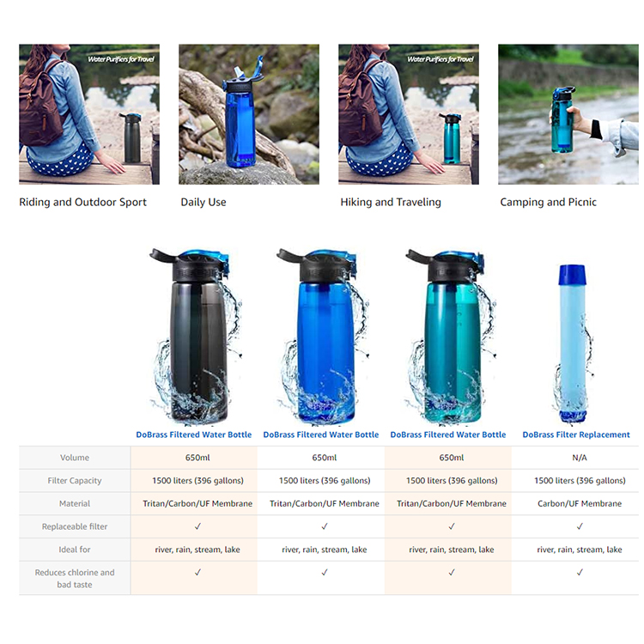
Task: Open the Camping and Picnic photo
Action: click(x=568, y=114)
